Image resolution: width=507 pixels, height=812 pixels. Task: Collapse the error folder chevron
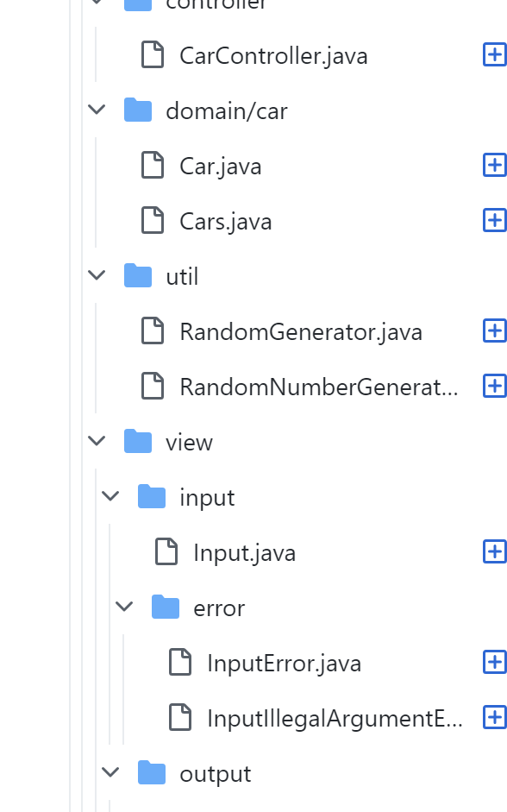124,607
